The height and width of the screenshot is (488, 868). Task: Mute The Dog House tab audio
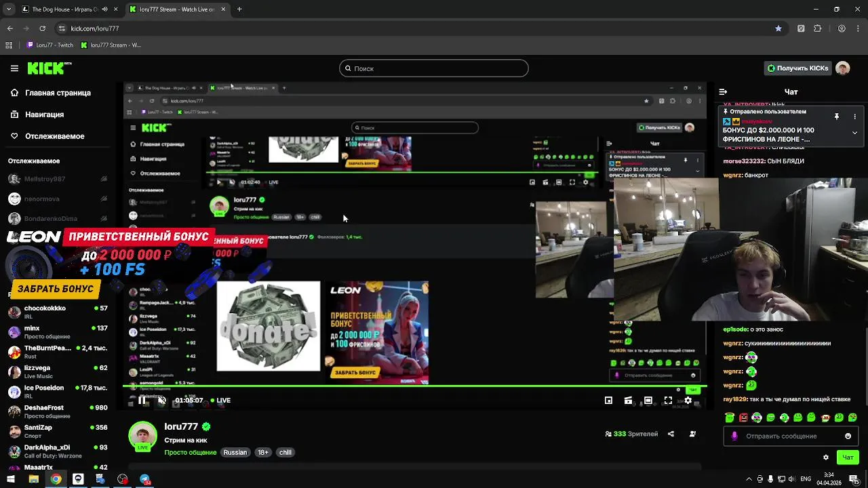coord(104,9)
